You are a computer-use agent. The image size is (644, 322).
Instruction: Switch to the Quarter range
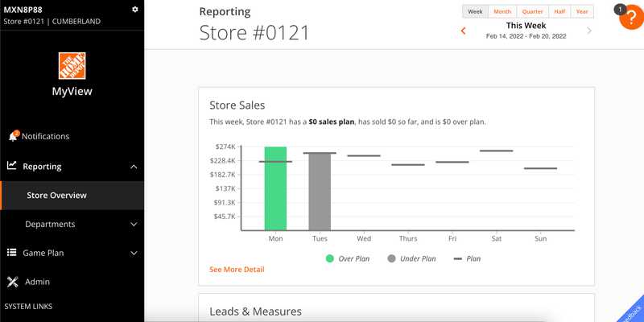[533, 11]
